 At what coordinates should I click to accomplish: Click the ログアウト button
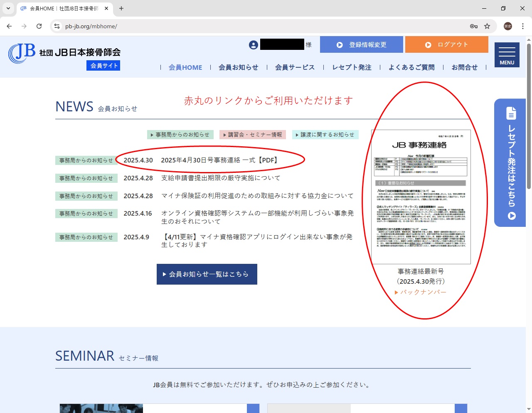446,44
